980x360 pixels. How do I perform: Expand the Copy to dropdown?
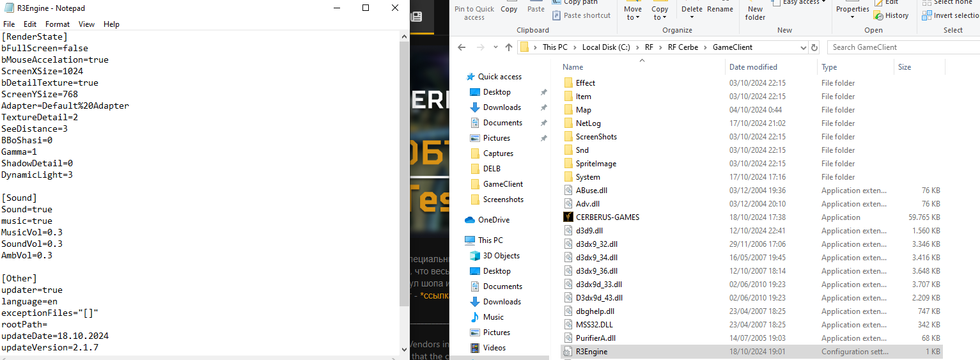[x=660, y=13]
